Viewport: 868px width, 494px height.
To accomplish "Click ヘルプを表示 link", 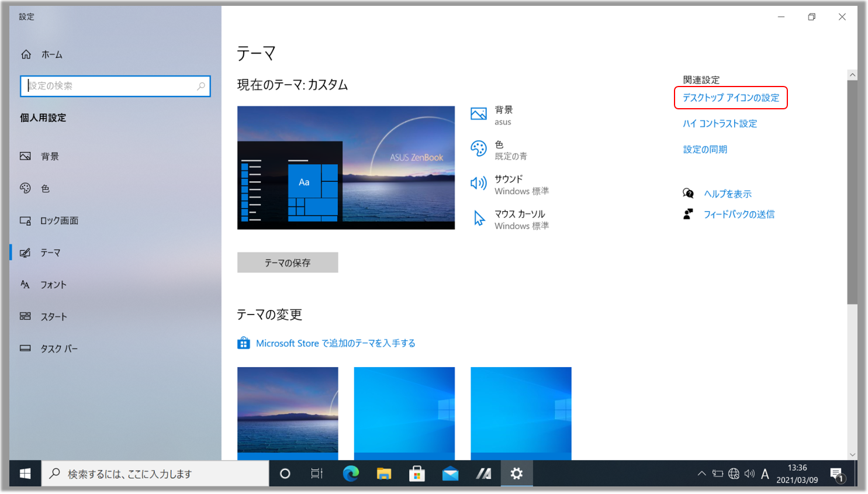I will [x=728, y=194].
